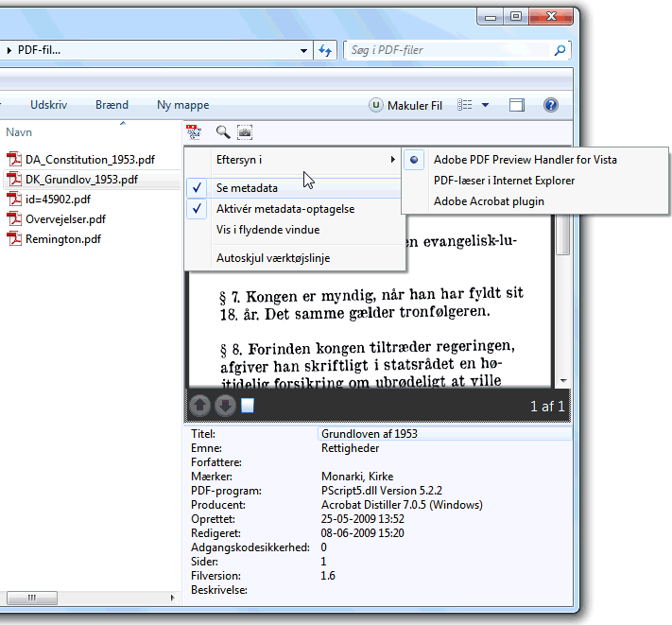Click Filversion value 1.6
Viewport: 672px width, 625px height.
coord(328,576)
